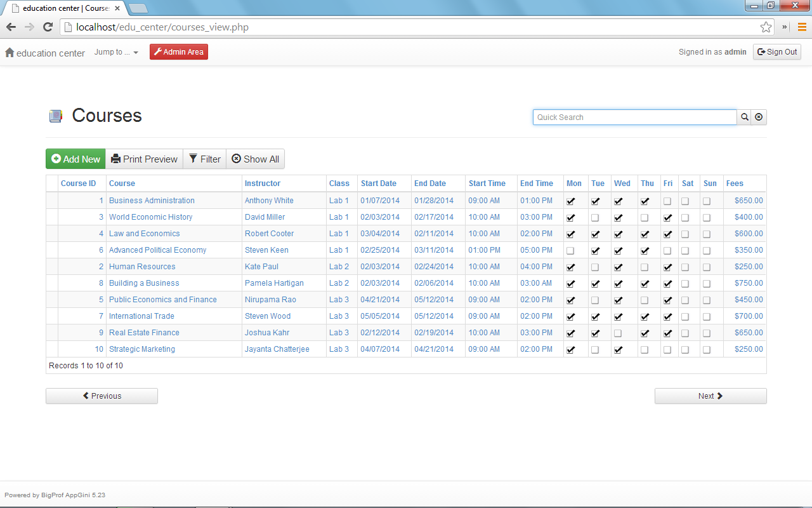The height and width of the screenshot is (508, 812).
Task: Click the search magnifier icon button
Action: 744,117
